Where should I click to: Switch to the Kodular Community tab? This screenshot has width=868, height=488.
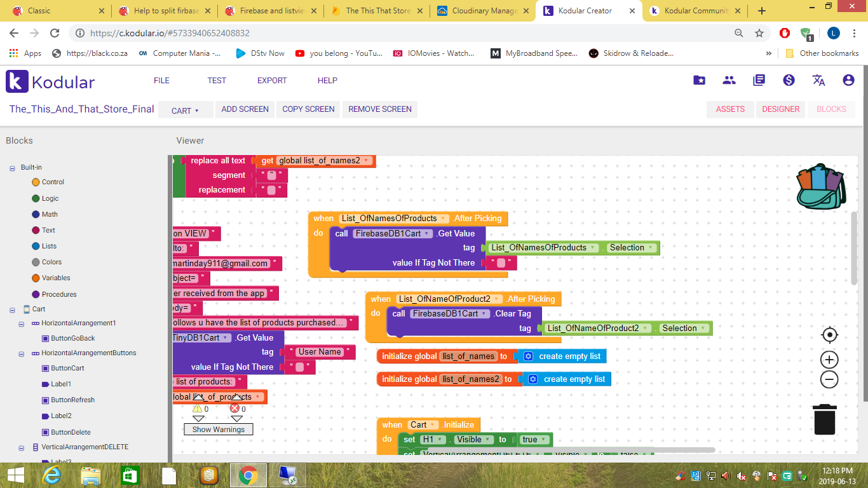(696, 11)
